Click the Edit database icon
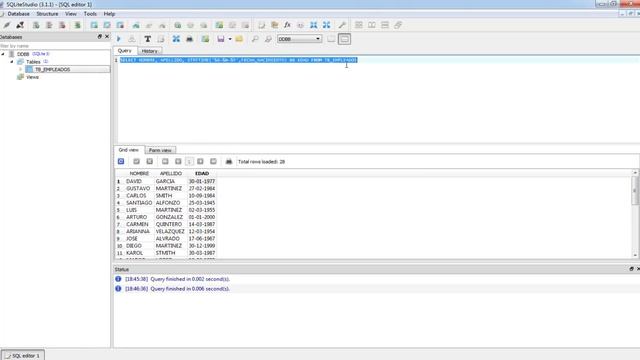 49,25
